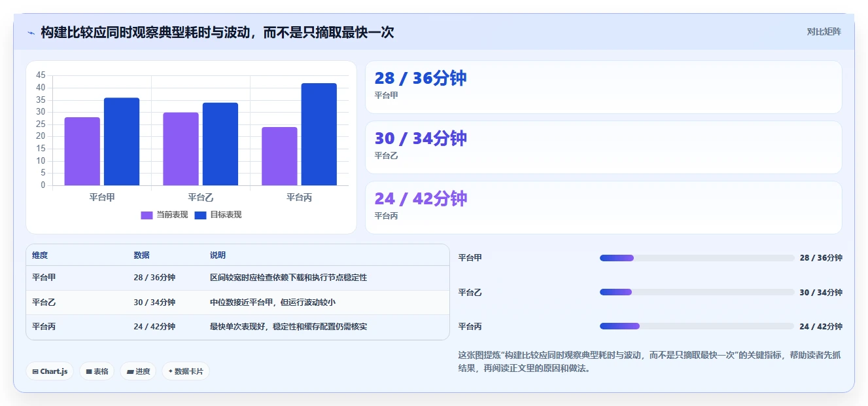This screenshot has width=868, height=406.
Task: Click the 维度 table header
Action: pos(40,255)
